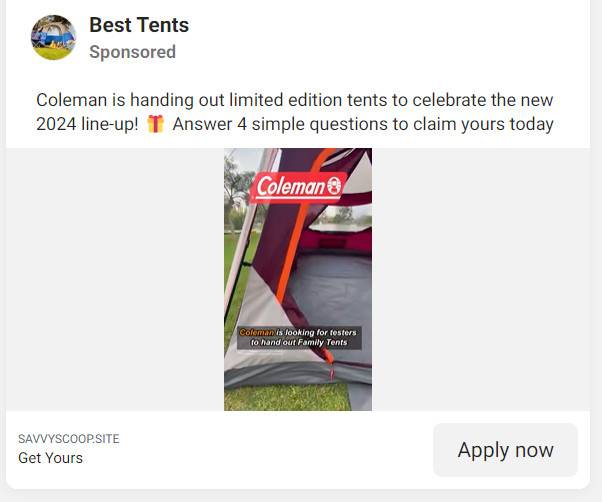Click the Get Yours headline
Image resolution: width=602 pixels, height=502 pixels.
pos(50,458)
